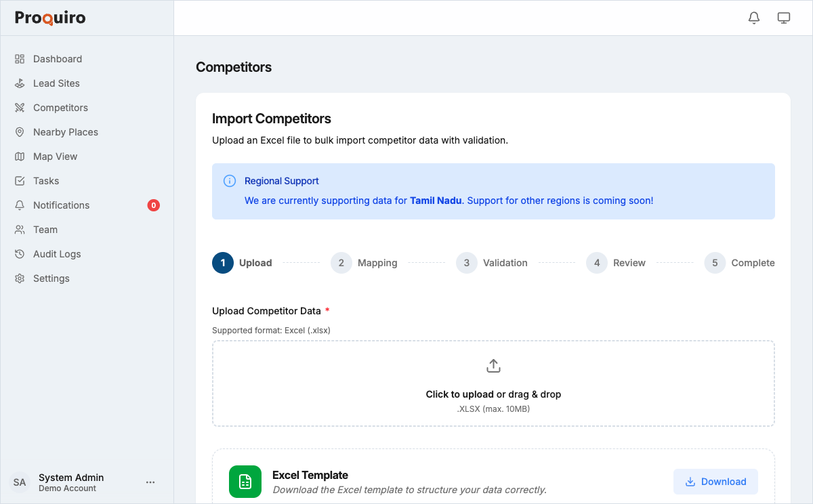Open Nearby Places via its pin icon

tap(20, 132)
